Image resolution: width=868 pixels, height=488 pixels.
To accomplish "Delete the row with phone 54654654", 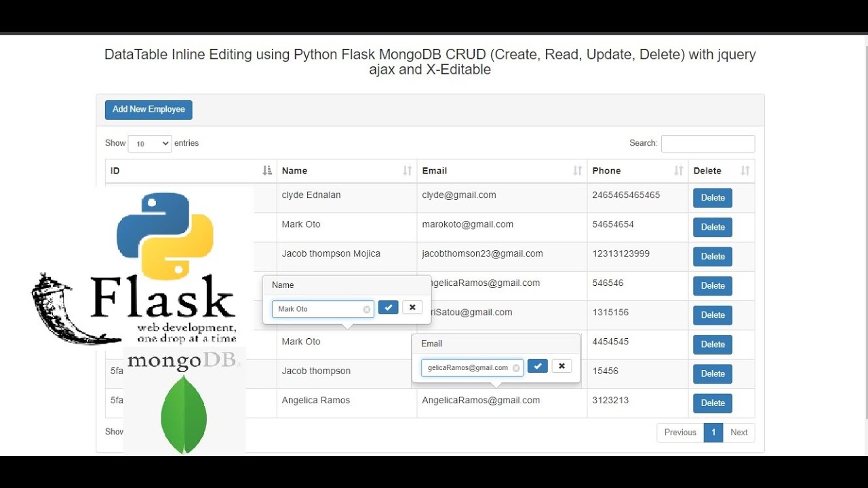I will pos(713,227).
